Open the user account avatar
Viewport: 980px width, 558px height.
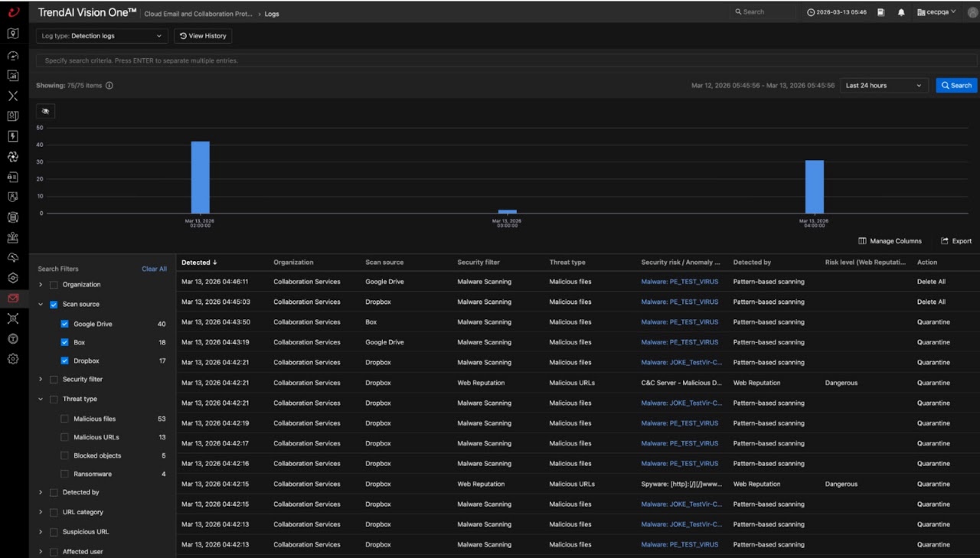[972, 12]
